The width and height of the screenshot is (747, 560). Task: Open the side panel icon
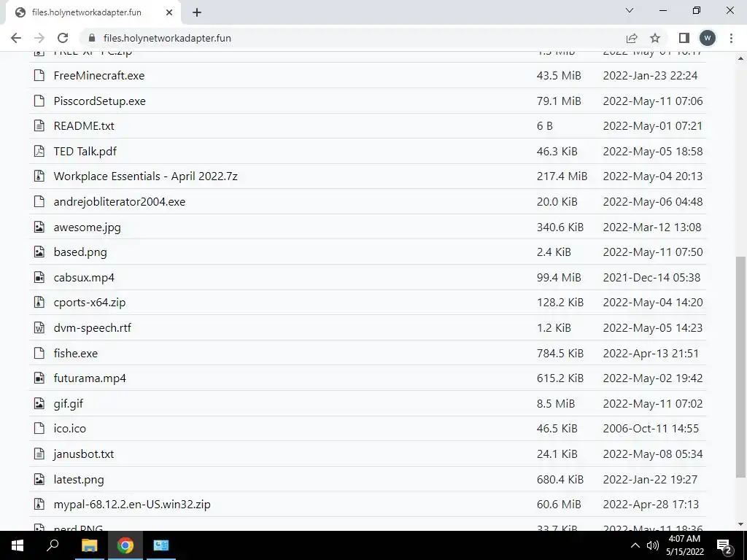click(684, 38)
